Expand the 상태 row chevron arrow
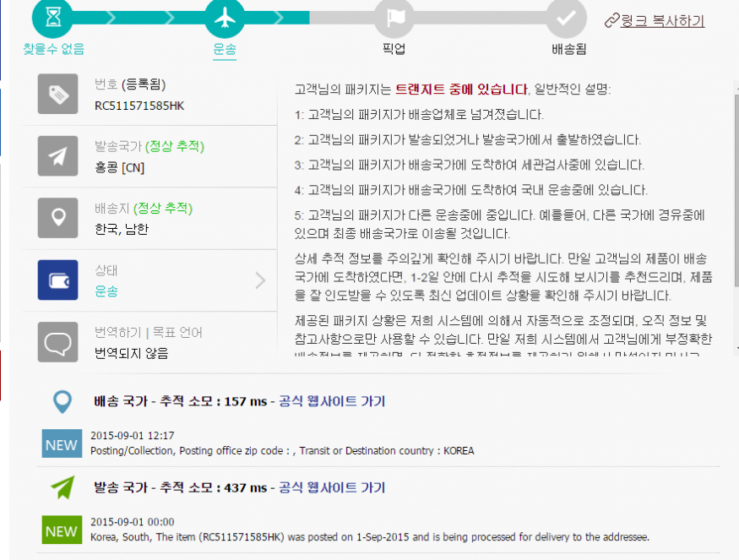 pos(260,280)
